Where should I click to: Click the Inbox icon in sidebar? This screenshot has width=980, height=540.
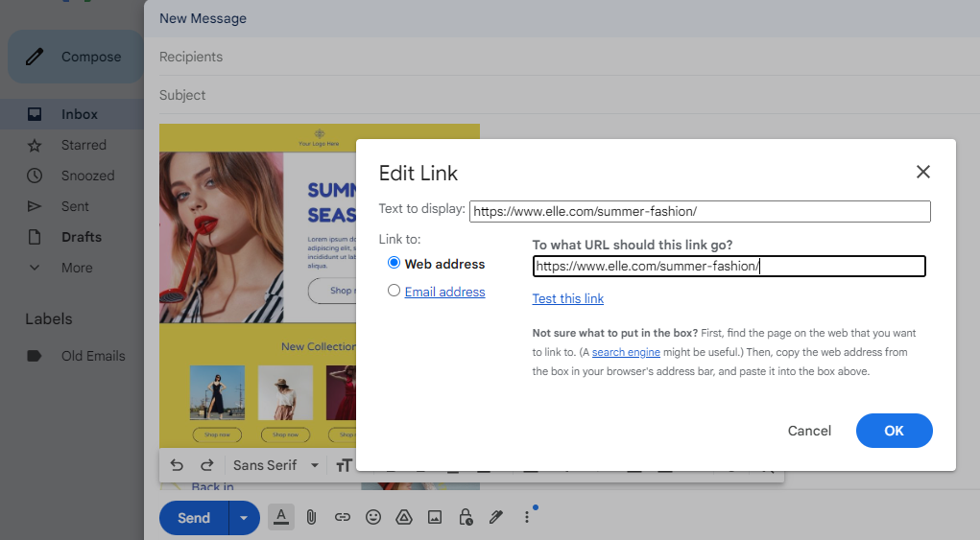click(x=35, y=114)
